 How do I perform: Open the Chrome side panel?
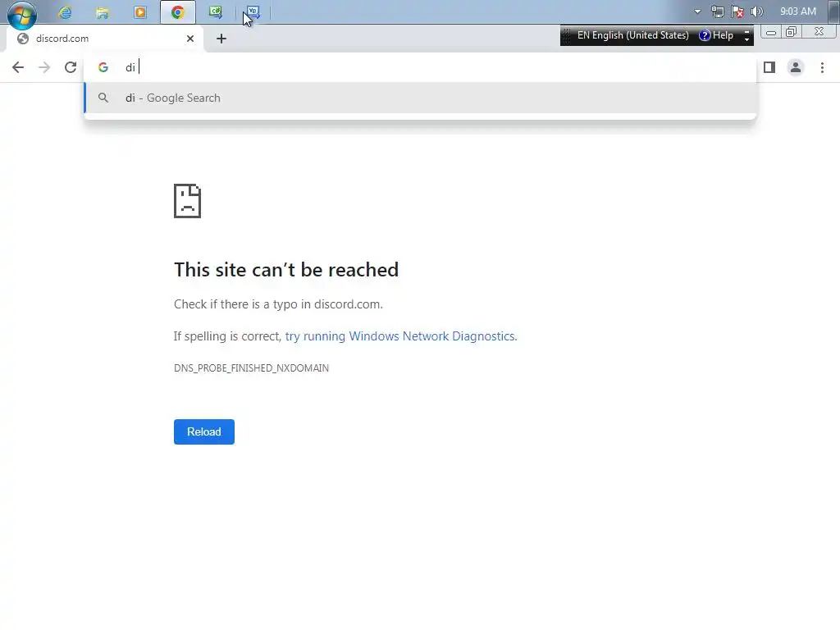[769, 67]
